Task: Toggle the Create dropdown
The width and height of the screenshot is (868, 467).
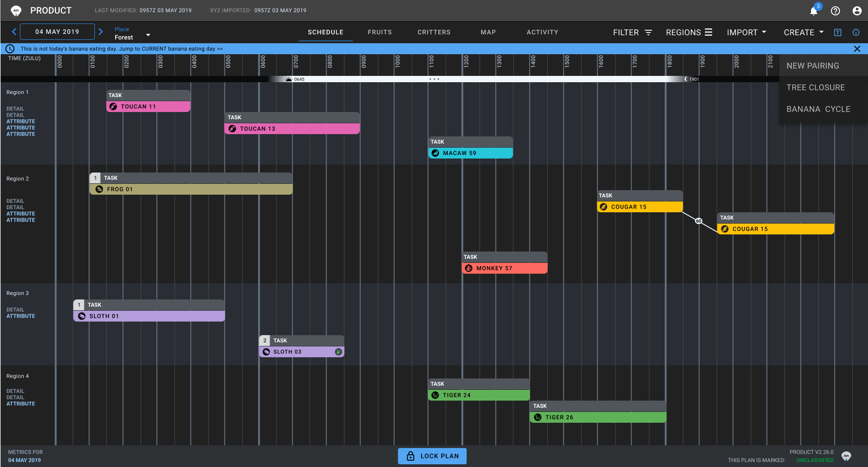Action: (x=804, y=33)
